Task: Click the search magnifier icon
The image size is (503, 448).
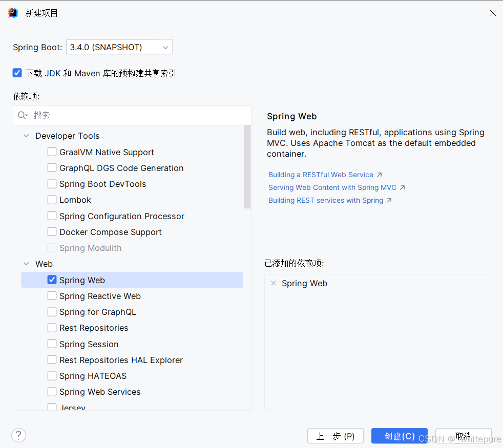Action: click(x=23, y=115)
